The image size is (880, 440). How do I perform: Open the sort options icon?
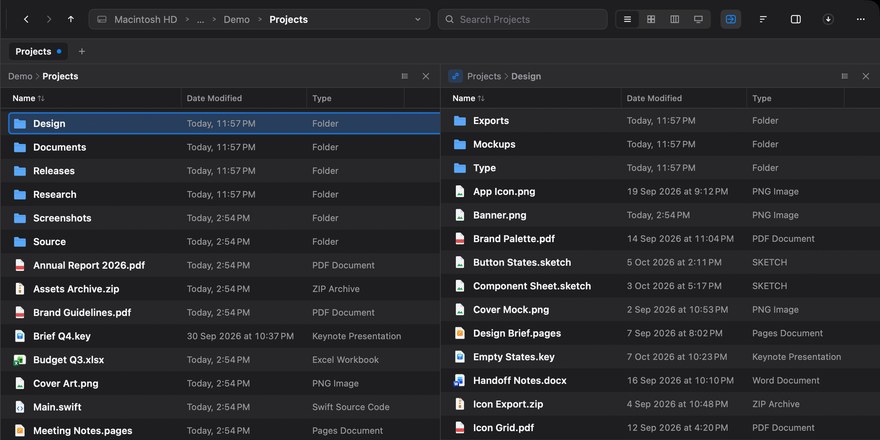tap(763, 19)
